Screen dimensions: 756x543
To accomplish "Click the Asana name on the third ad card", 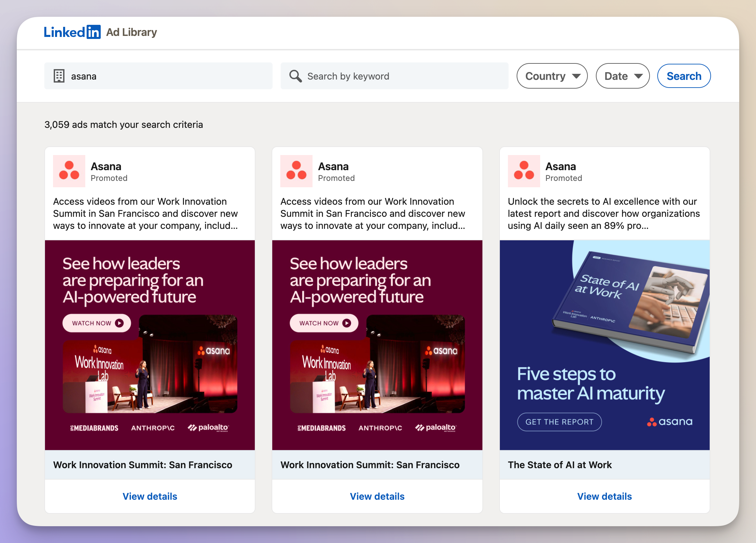I will (561, 166).
